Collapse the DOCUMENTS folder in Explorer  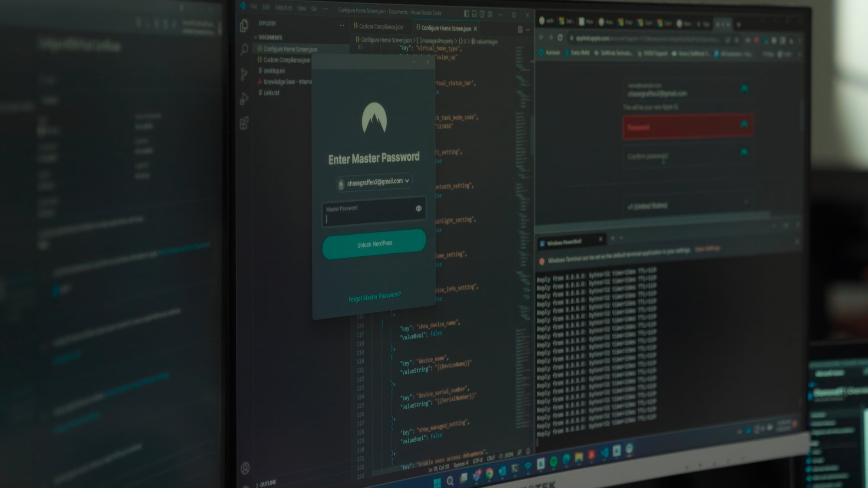268,37
